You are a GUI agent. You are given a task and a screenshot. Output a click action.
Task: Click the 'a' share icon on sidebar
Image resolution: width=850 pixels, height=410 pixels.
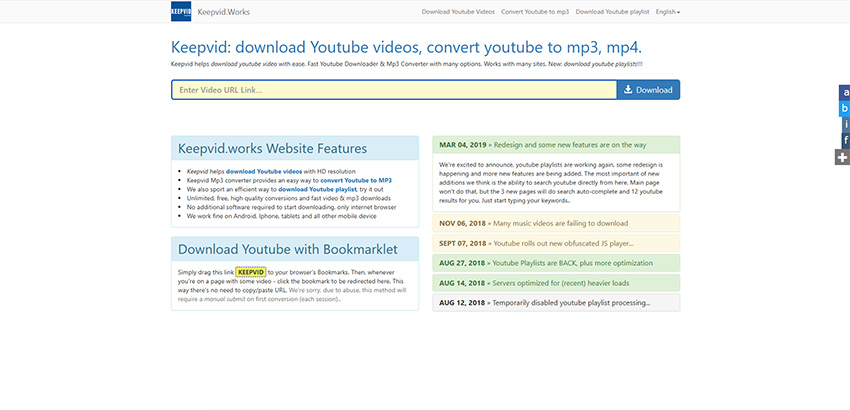(x=844, y=91)
